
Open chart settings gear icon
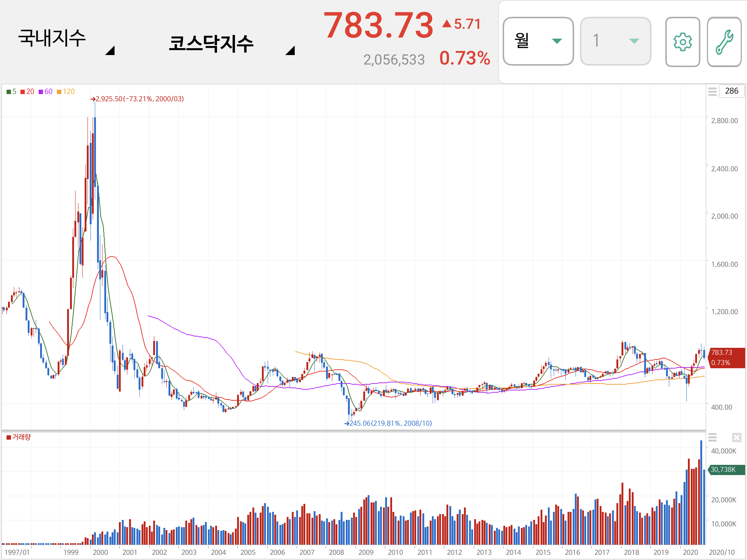682,42
